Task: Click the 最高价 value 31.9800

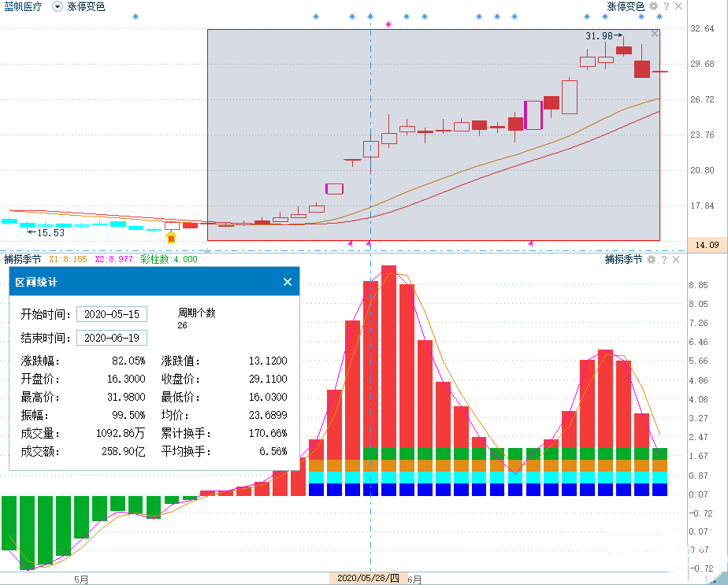Action: click(126, 397)
